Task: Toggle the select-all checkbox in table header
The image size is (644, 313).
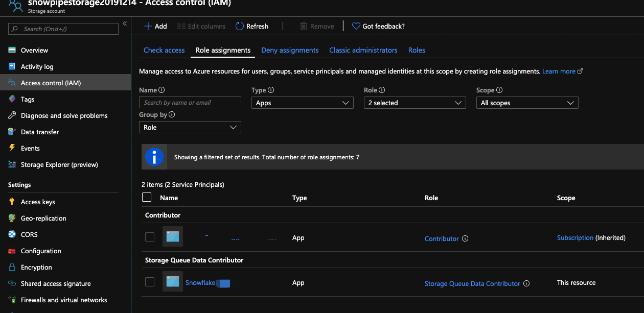Action: pos(147,197)
